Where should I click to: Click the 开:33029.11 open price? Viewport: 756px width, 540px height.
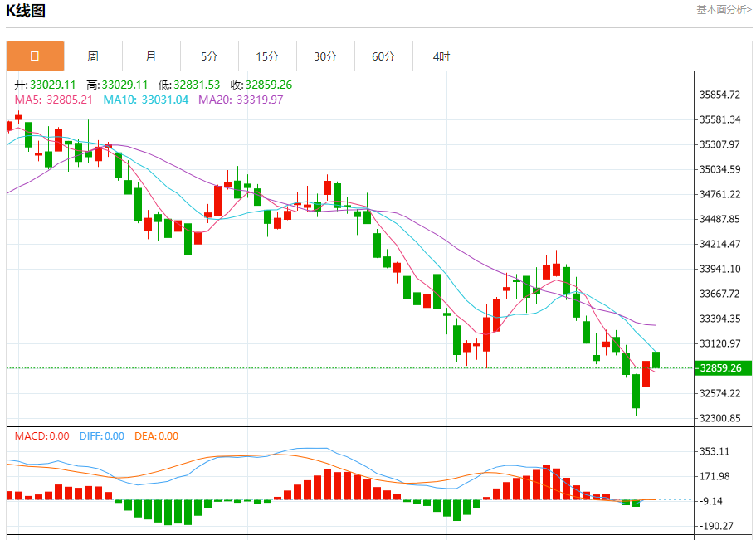tap(45, 85)
